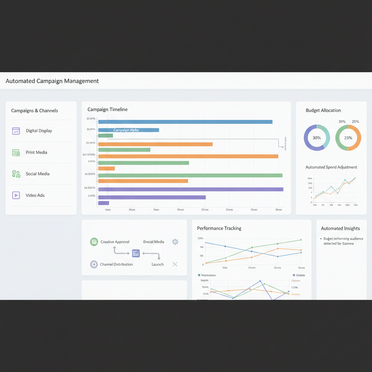Image resolution: width=372 pixels, height=372 pixels.
Task: Click the Campaign Timeline heading
Action: tap(107, 109)
